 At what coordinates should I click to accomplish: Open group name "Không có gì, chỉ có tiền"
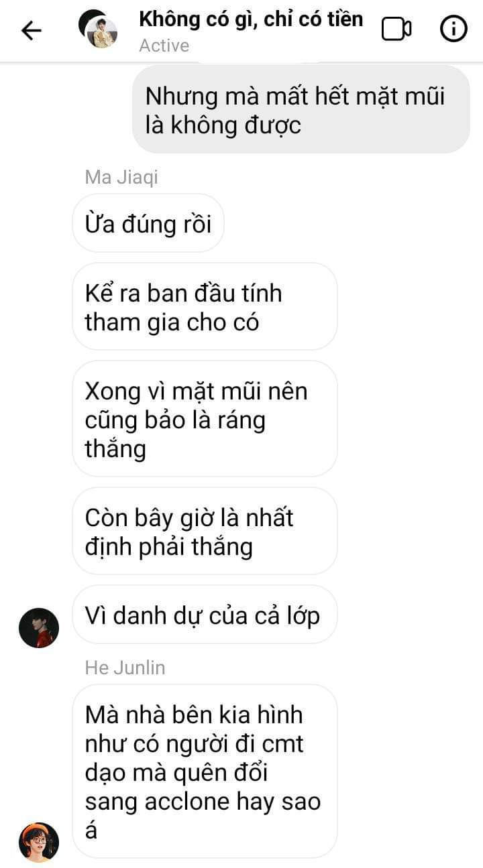tap(251, 19)
